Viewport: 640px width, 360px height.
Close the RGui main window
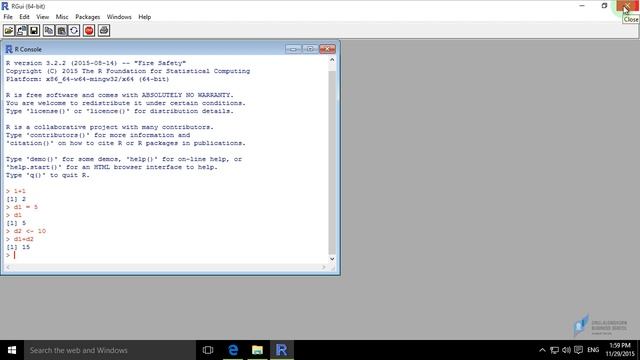[628, 6]
